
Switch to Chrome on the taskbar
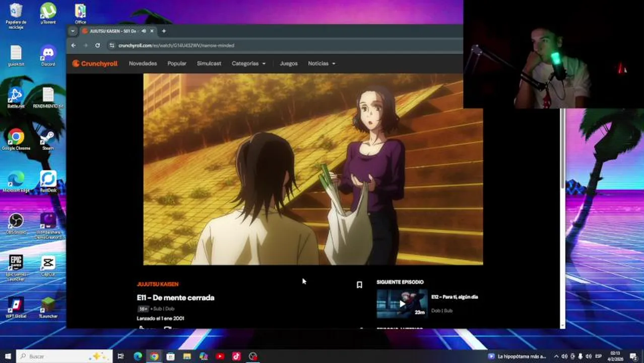[x=154, y=356]
